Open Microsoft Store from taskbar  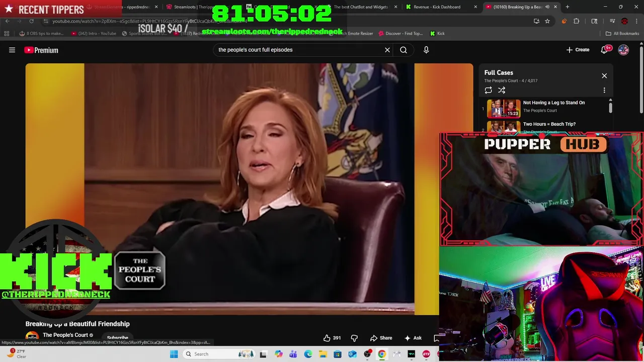pyautogui.click(x=338, y=354)
